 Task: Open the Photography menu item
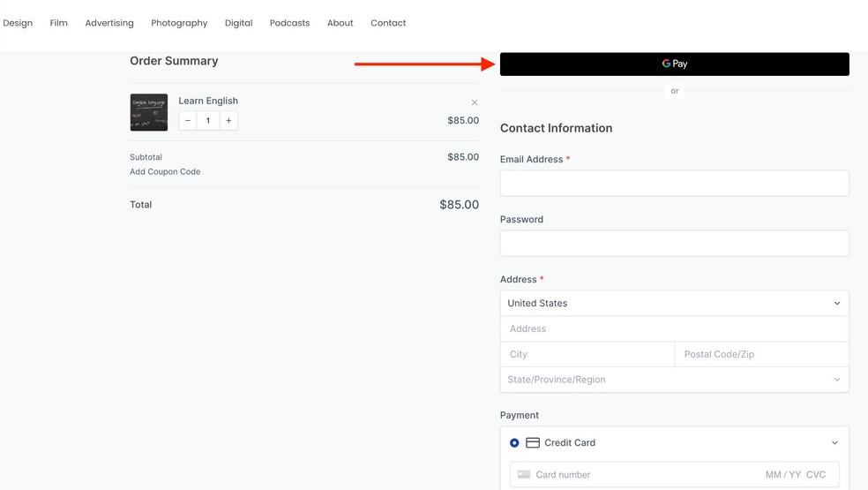point(179,23)
